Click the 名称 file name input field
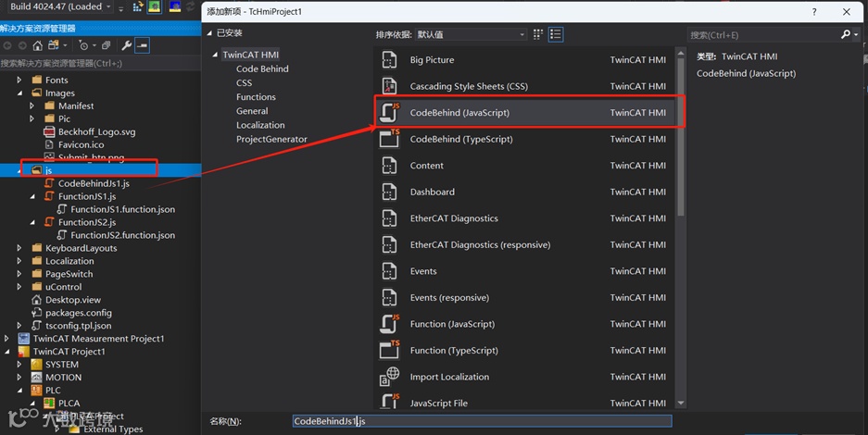Screen dimensions: 868x435 coord(482,421)
